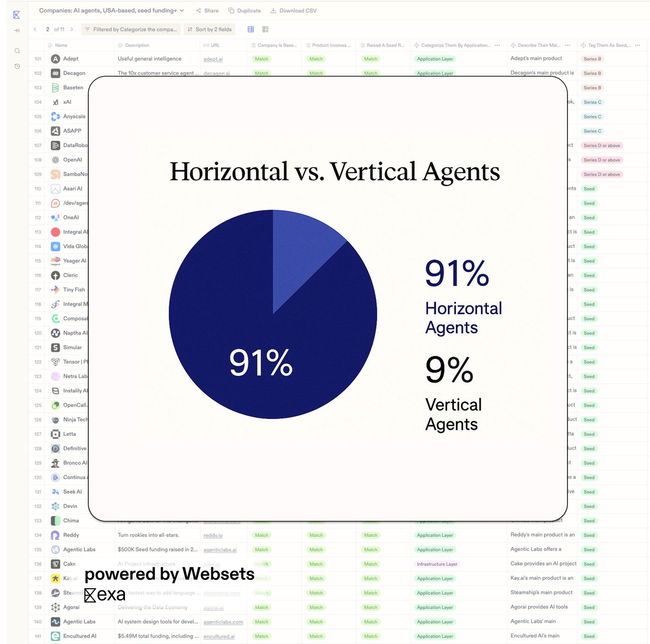This screenshot has width=650, height=644.
Task: Open Sort by 2 fields menu
Action: point(210,29)
